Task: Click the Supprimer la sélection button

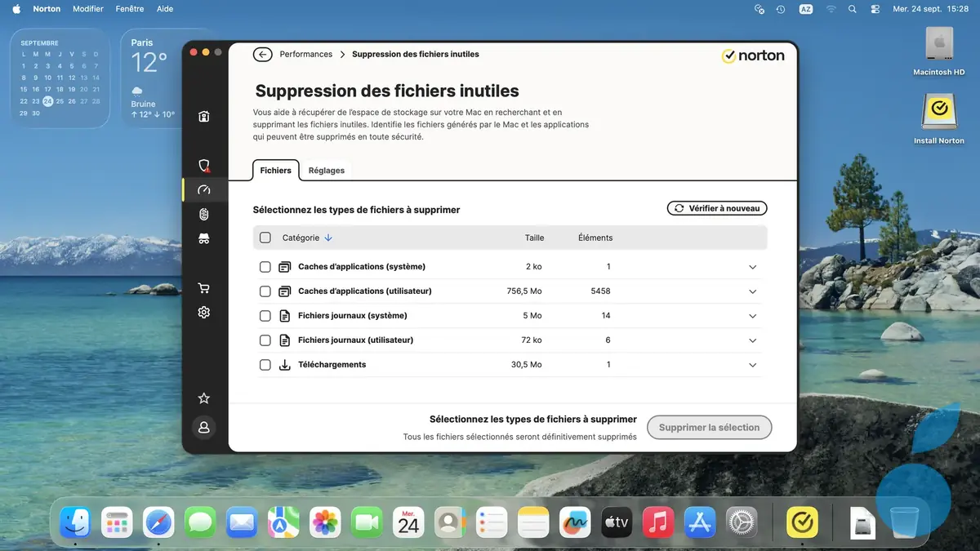Action: point(709,427)
